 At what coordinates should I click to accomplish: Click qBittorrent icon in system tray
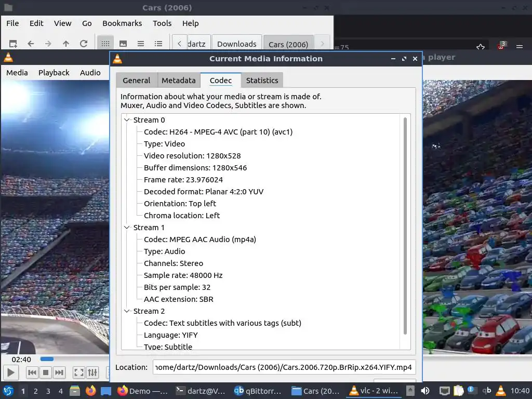[486, 391]
